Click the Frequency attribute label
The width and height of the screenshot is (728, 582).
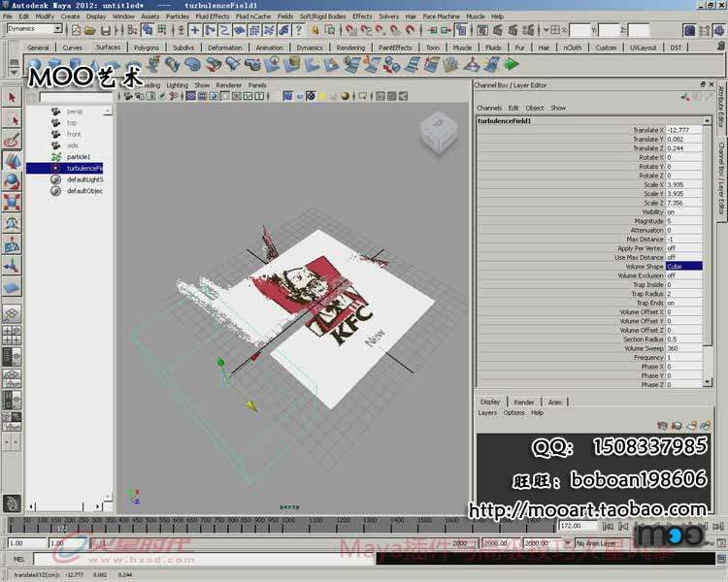pos(648,358)
